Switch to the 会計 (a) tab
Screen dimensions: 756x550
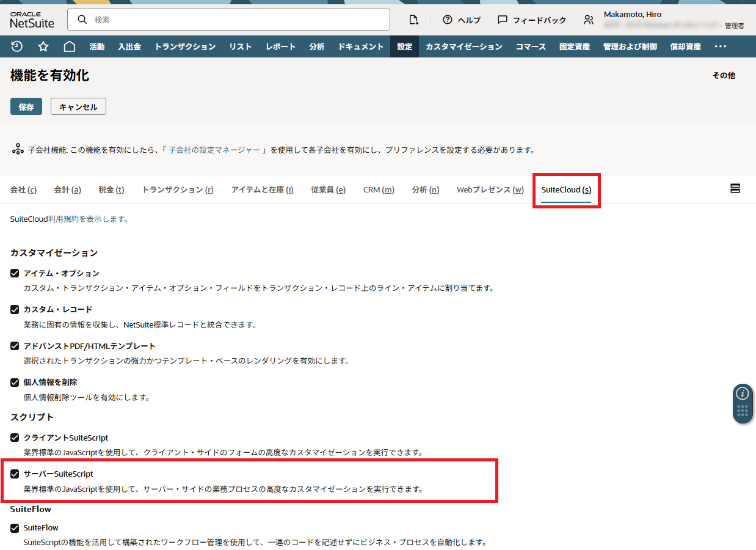(x=67, y=190)
